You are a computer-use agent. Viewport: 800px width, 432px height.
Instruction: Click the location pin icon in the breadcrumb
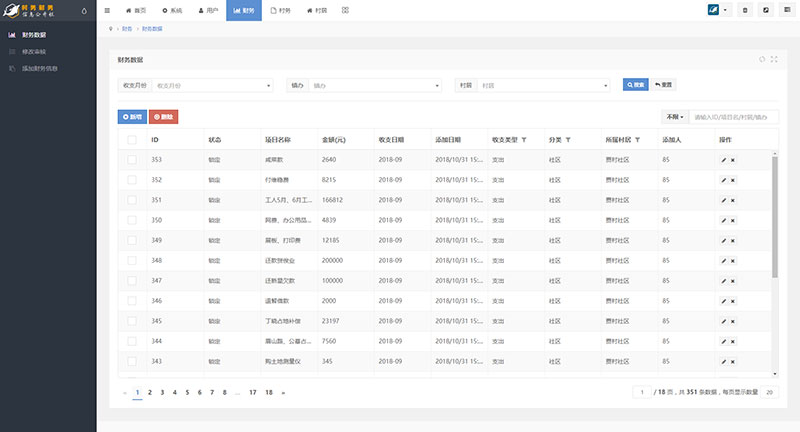111,29
